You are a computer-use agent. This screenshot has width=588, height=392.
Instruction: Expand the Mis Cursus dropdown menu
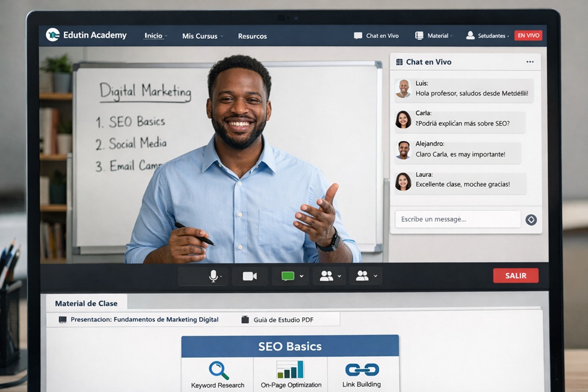[202, 36]
